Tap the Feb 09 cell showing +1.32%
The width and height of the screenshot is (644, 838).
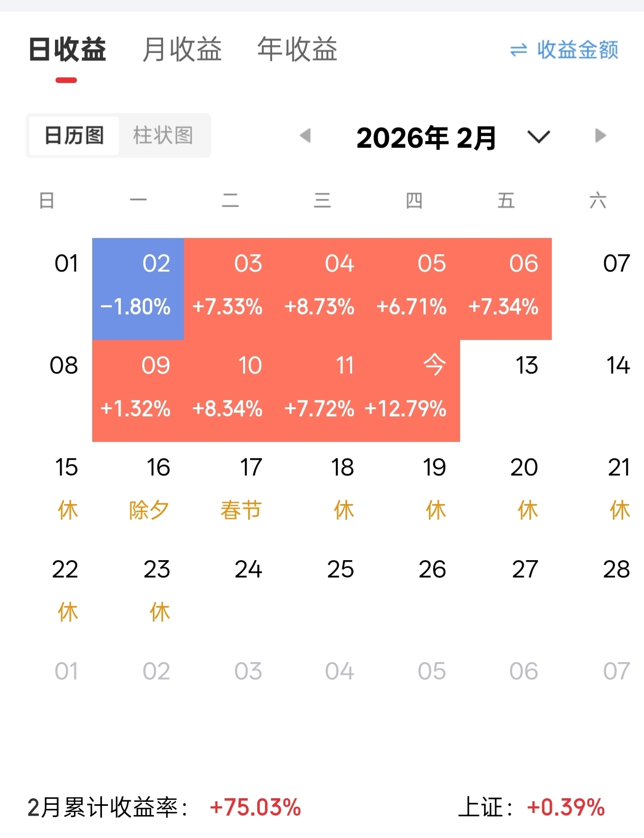tap(138, 390)
